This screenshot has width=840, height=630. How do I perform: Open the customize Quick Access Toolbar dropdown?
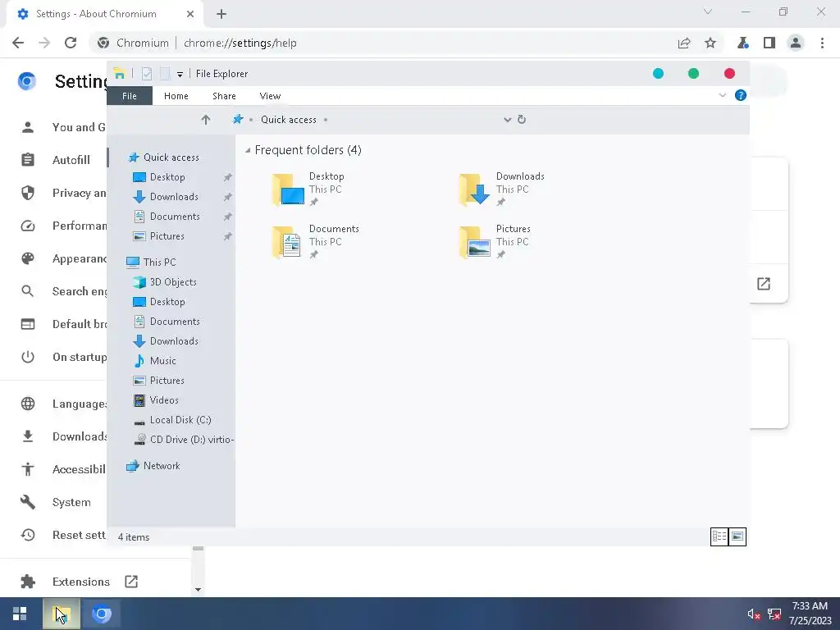pyautogui.click(x=180, y=75)
